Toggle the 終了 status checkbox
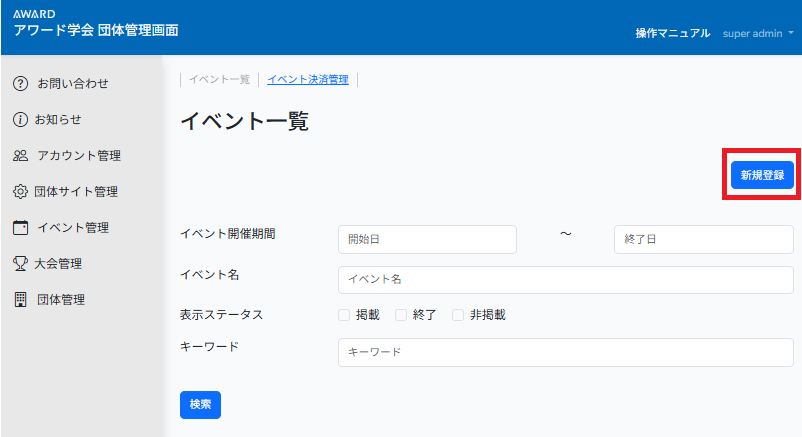Screen dimensions: 802x437 (x=401, y=315)
